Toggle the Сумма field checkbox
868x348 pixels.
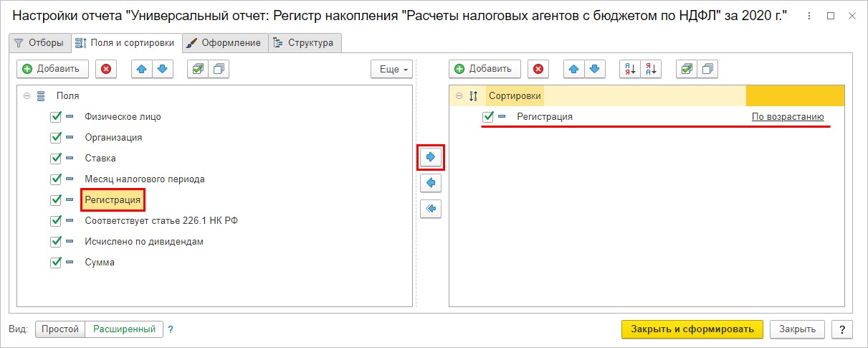click(x=56, y=262)
